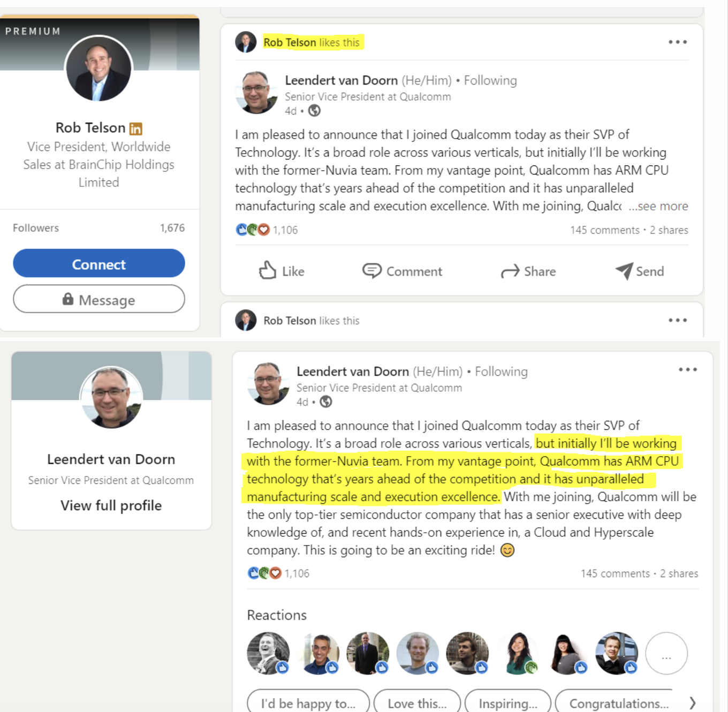Show more reactions via ellipsis circle

click(x=666, y=653)
